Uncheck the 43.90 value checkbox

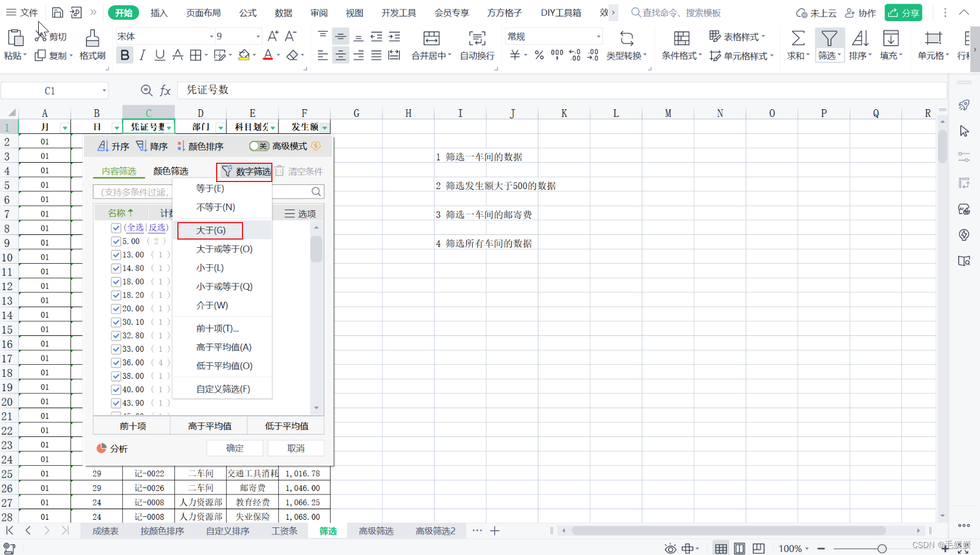(116, 403)
